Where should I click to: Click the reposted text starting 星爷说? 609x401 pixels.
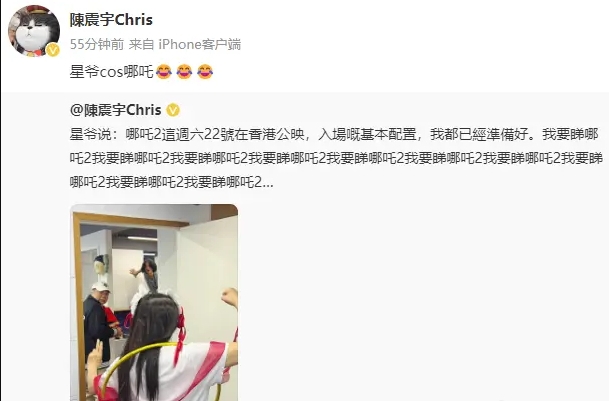tap(336, 159)
